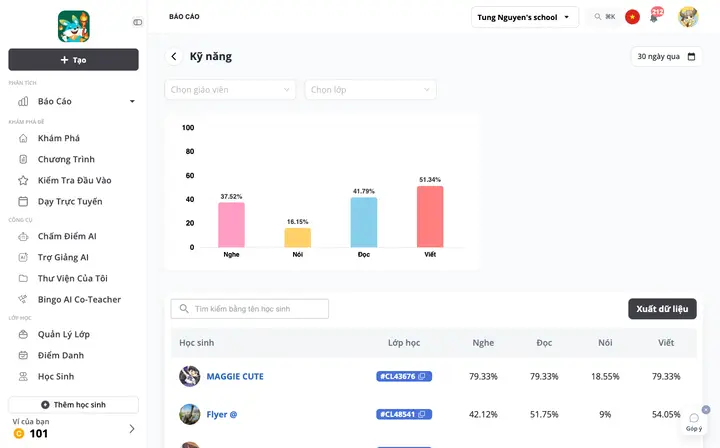
Task: Open the Tung Nguyen's school dropdown
Action: point(524,17)
